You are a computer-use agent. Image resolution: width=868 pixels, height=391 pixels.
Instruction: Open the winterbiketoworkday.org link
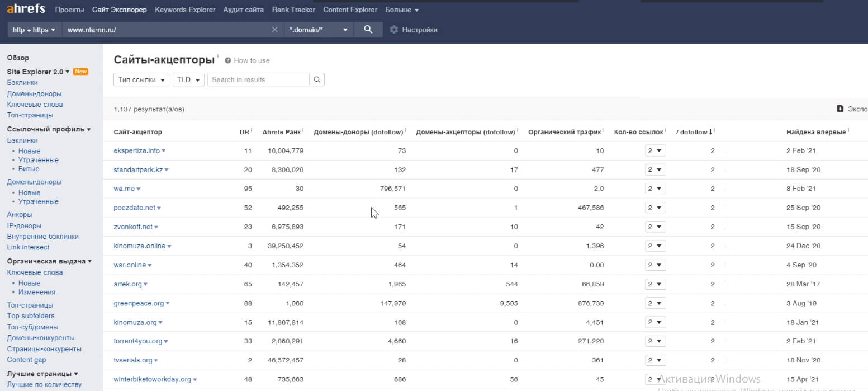pos(152,379)
